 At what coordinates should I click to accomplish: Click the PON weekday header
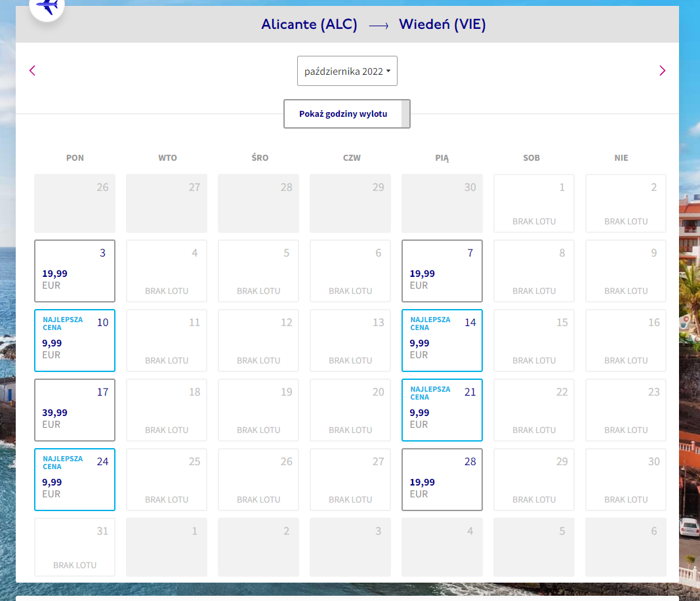(75, 157)
